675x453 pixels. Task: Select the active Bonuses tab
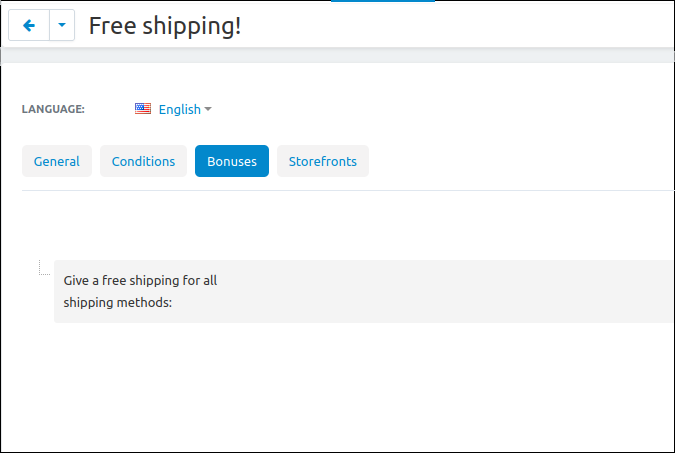pyautogui.click(x=232, y=161)
